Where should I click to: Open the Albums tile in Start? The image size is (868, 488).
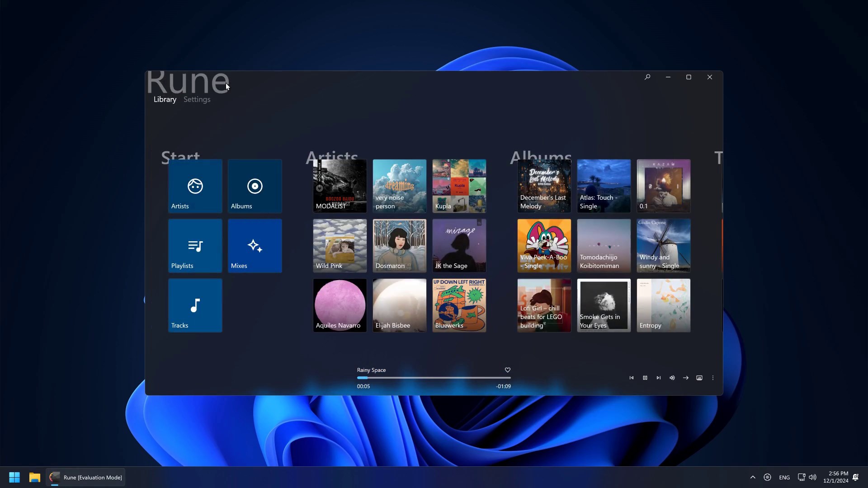[255, 186]
